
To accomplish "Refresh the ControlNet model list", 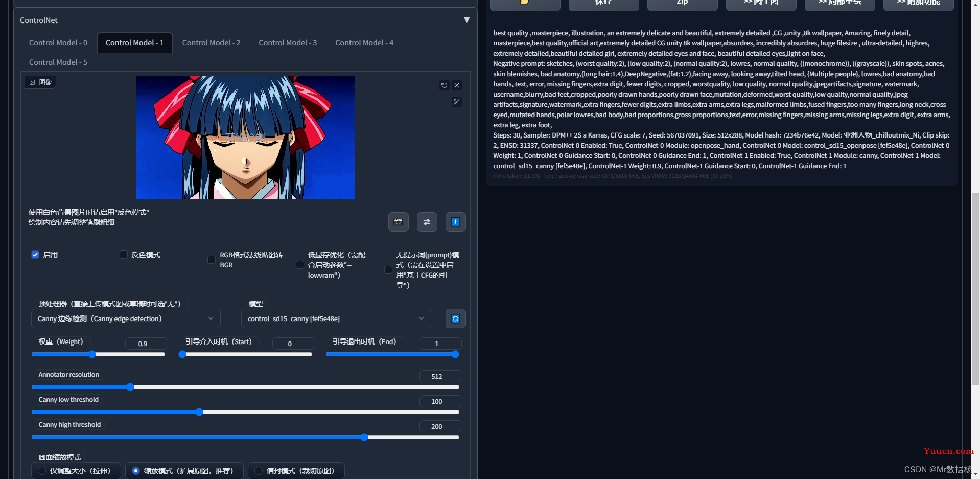I will point(455,318).
